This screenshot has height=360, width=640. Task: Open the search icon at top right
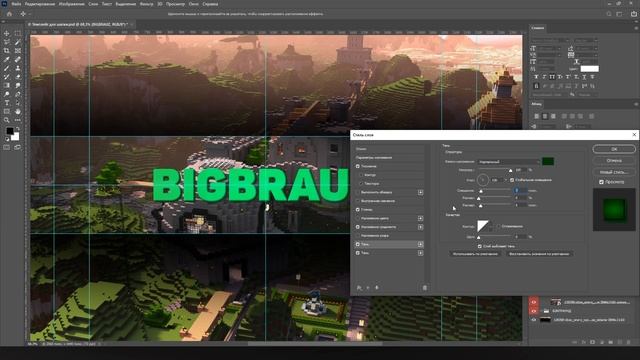[x=609, y=14]
